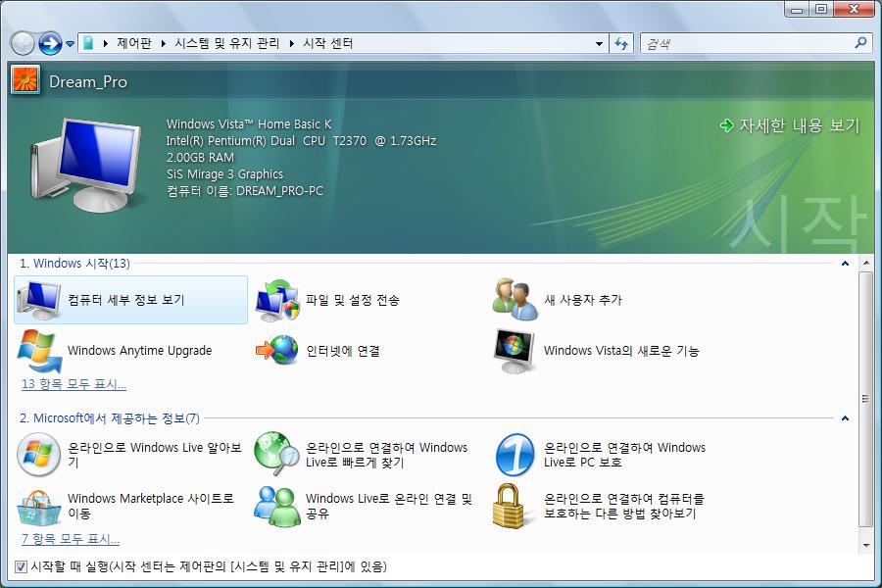Close the 시작 센터 window

coord(854,9)
